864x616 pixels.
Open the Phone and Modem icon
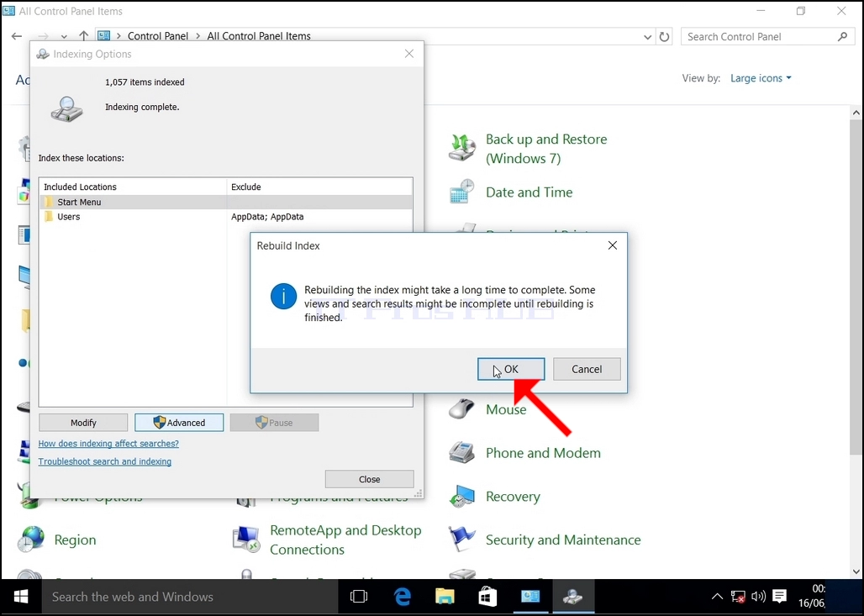coord(461,453)
